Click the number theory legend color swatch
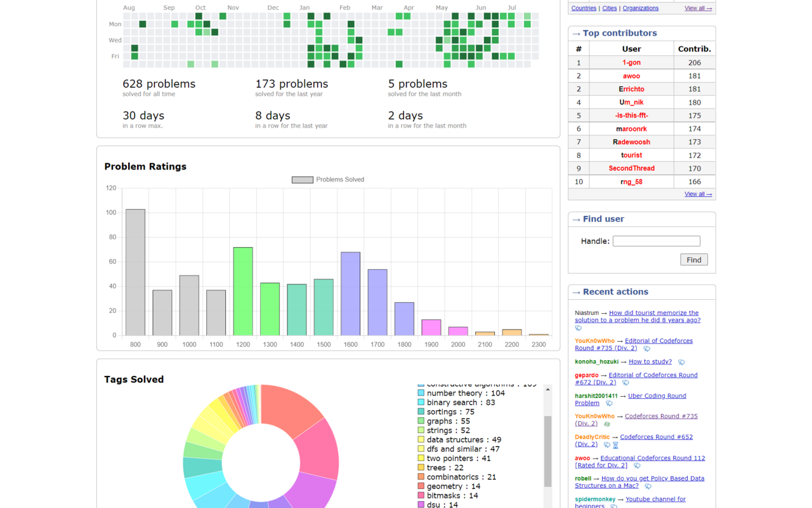This screenshot has width=812, height=508. (x=421, y=394)
